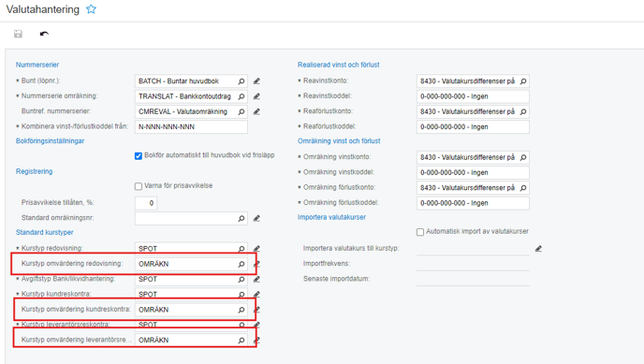Click the save disk icon in toolbar
The height and width of the screenshot is (364, 644).
(18, 34)
